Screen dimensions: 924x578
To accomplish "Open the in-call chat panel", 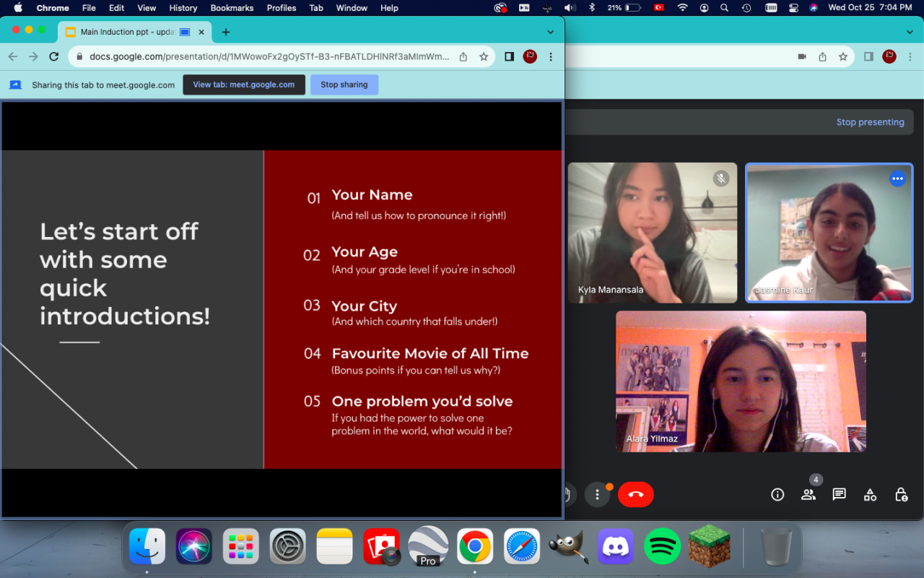I will coord(839,495).
